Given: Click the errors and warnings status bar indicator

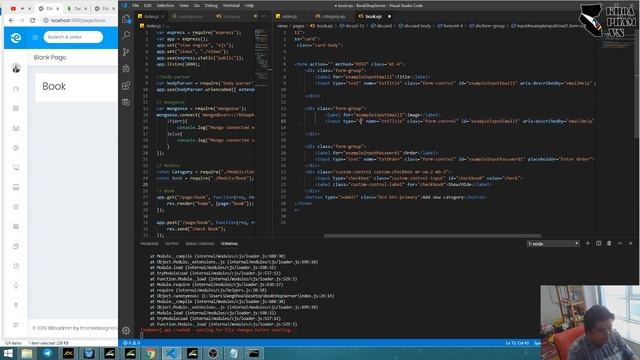Looking at the screenshot, I should tap(132, 343).
